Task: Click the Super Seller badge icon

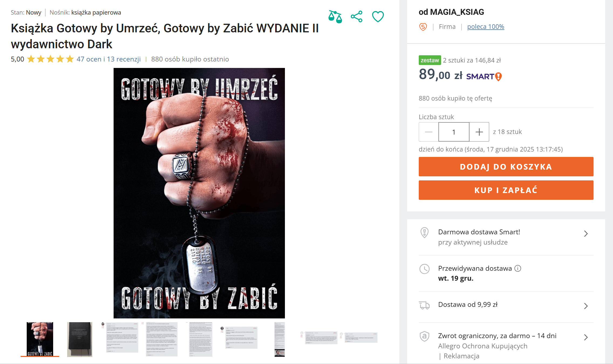Action: pyautogui.click(x=423, y=27)
